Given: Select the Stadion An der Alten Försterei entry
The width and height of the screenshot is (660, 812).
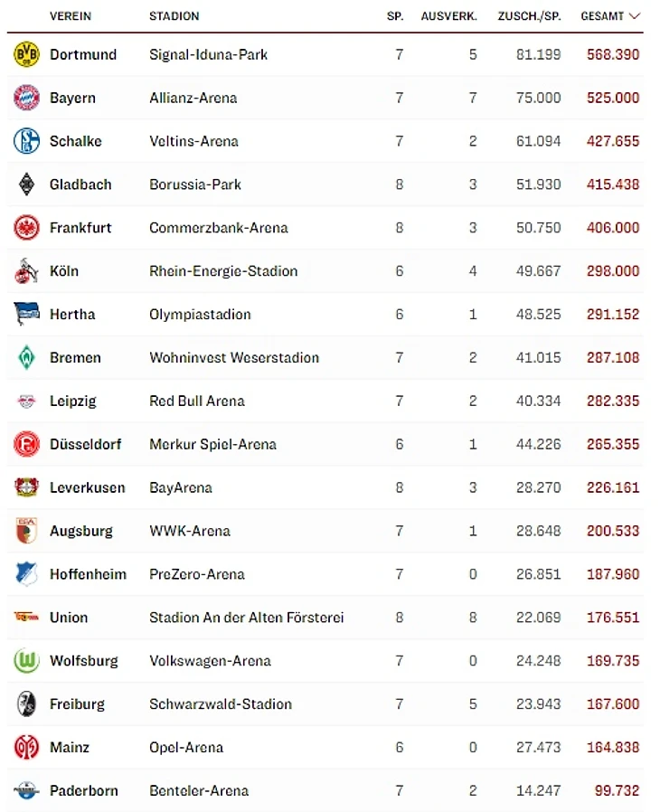Looking at the screenshot, I should click(246, 618).
